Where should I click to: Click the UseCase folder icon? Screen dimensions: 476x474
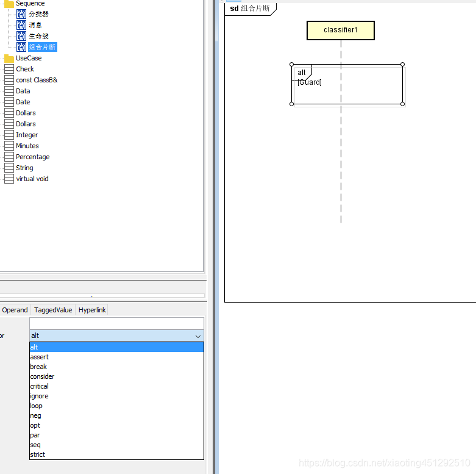click(x=9, y=58)
